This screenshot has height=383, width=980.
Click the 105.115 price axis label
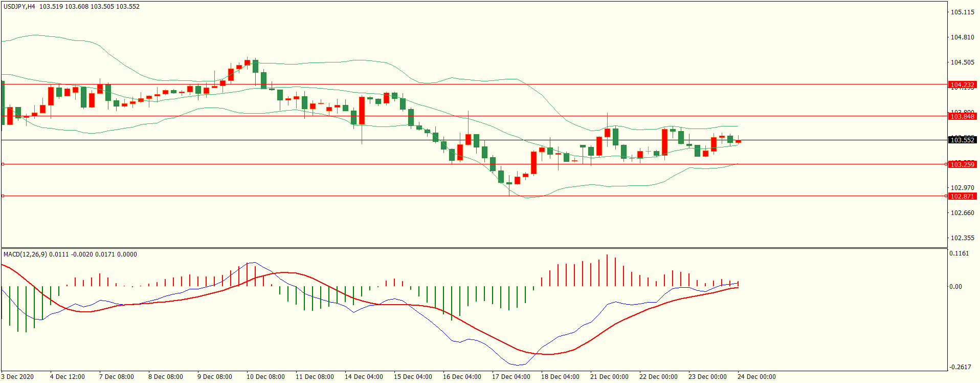(962, 12)
